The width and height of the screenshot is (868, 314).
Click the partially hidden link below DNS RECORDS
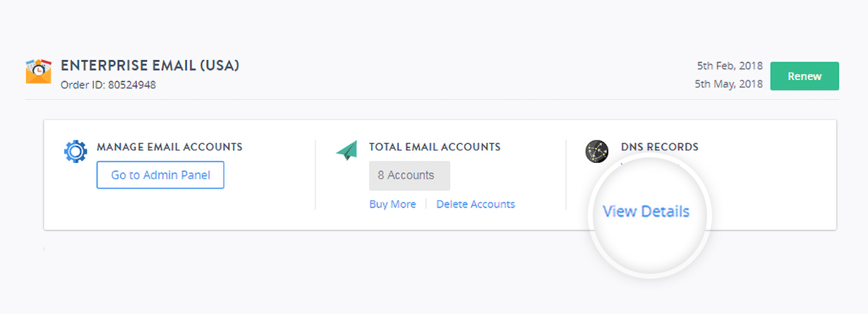(649, 164)
